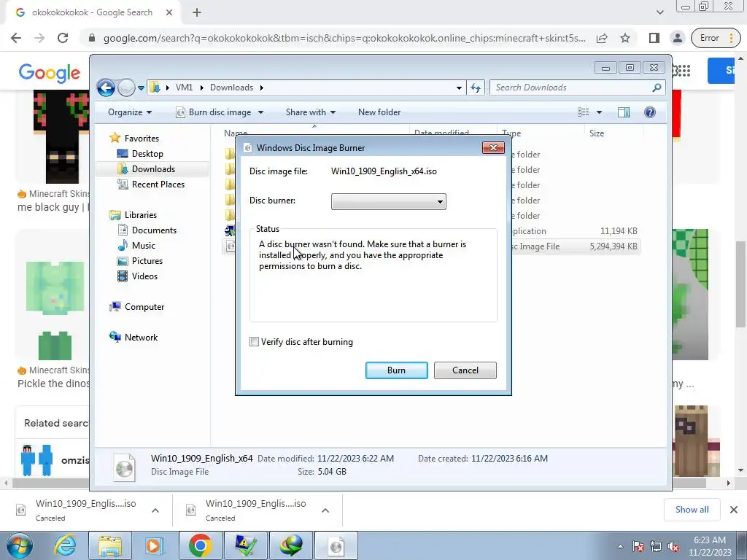The height and width of the screenshot is (560, 747).
Task: Click the Burn button
Action: click(x=396, y=370)
